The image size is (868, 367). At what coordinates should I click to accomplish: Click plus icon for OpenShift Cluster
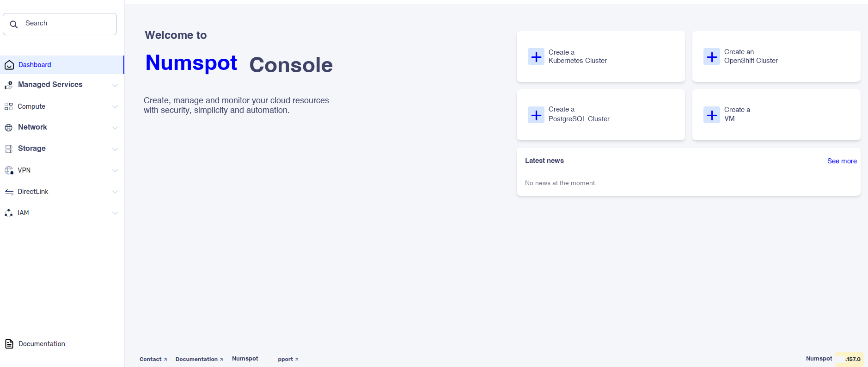click(712, 56)
